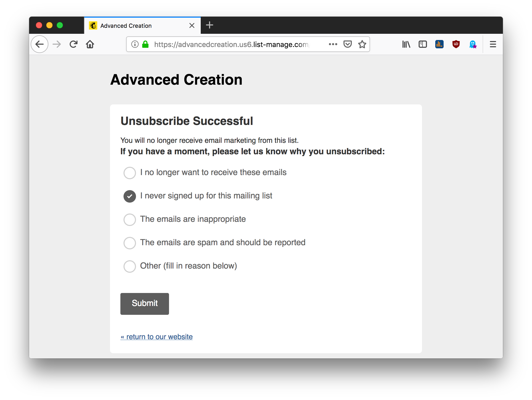Screen dimensions: 532x400
Task: Open the Firefox hamburger menu
Action: (493, 44)
